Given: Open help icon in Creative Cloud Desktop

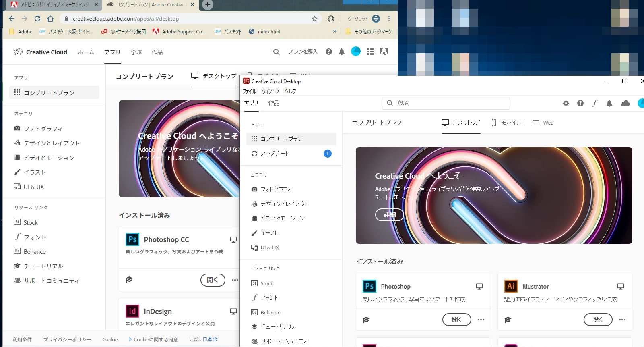Looking at the screenshot, I should tap(580, 103).
